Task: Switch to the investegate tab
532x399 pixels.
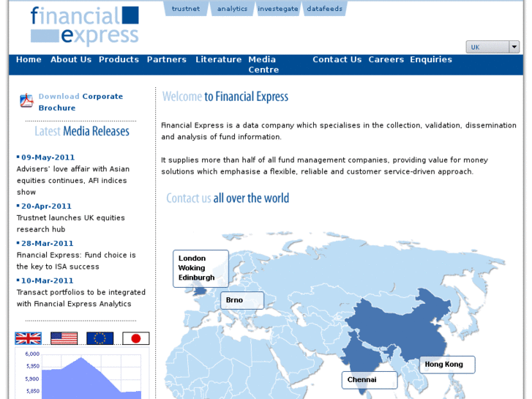Action: [278, 9]
